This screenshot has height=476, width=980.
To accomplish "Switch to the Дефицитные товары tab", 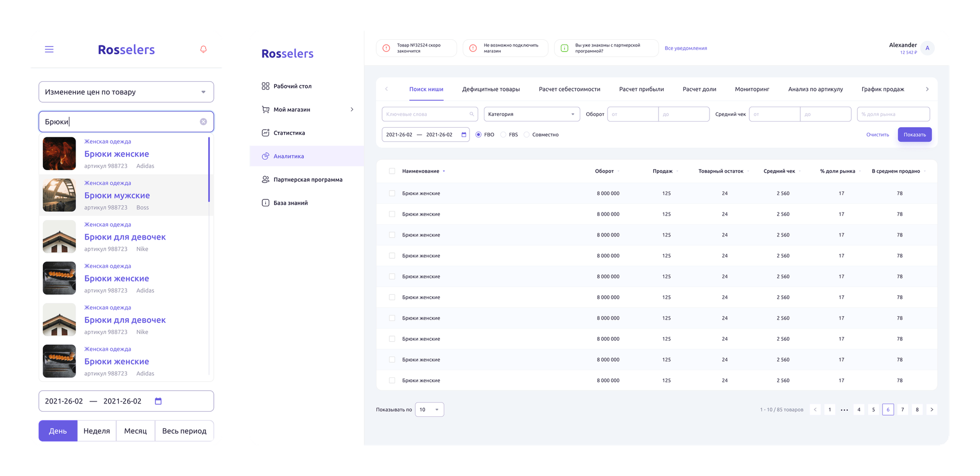I will (491, 89).
